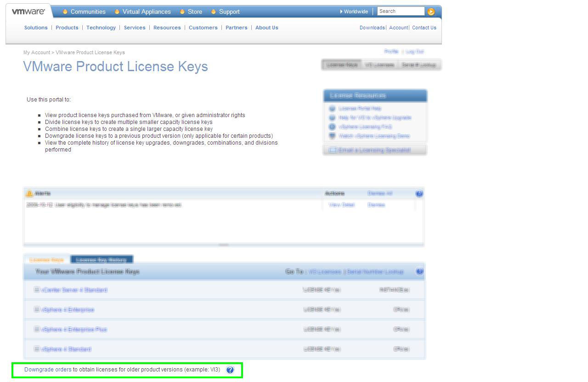
Task: Click the vCenter Server 4 Standard product name
Action: (74, 290)
